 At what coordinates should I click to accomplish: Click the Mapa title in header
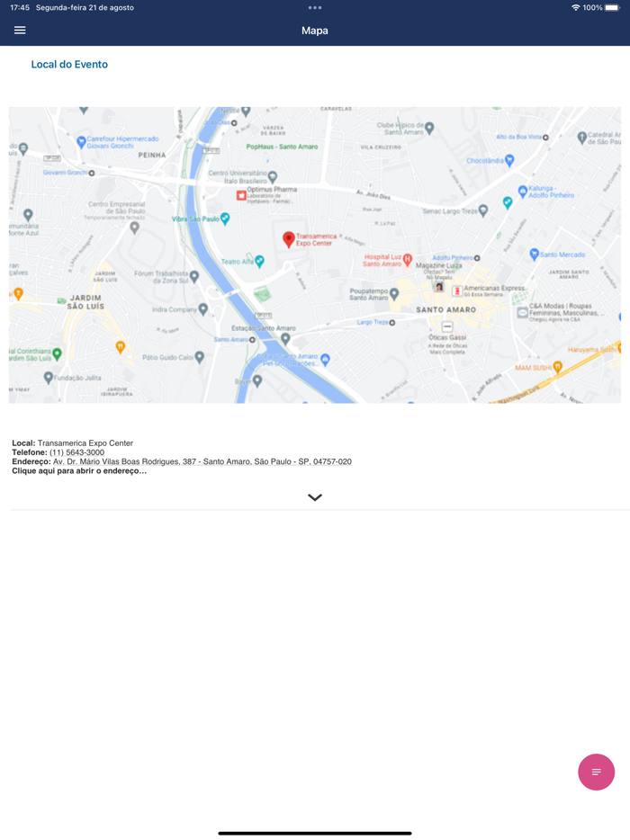pos(315,31)
